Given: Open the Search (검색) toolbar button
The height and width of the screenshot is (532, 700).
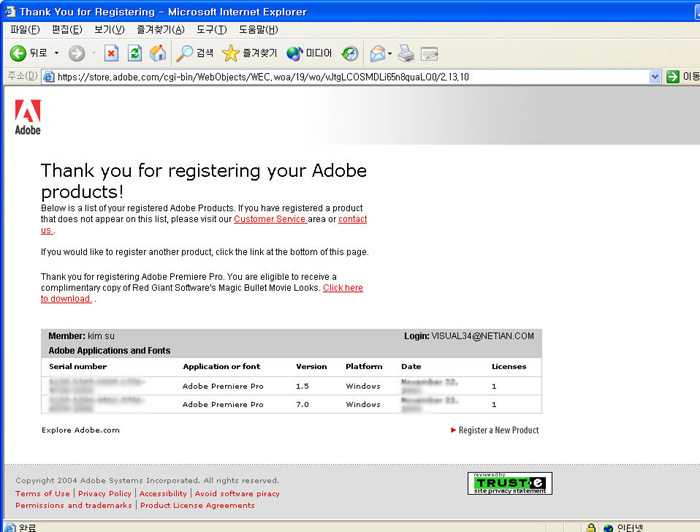Looking at the screenshot, I should [x=195, y=53].
